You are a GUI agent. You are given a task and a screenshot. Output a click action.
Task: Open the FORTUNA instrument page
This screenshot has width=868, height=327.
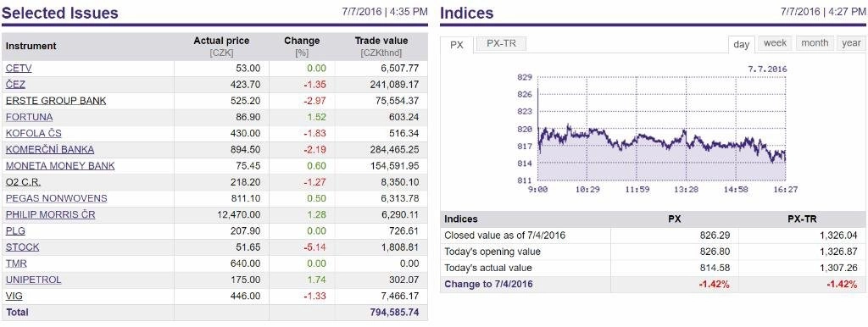pyautogui.click(x=30, y=117)
